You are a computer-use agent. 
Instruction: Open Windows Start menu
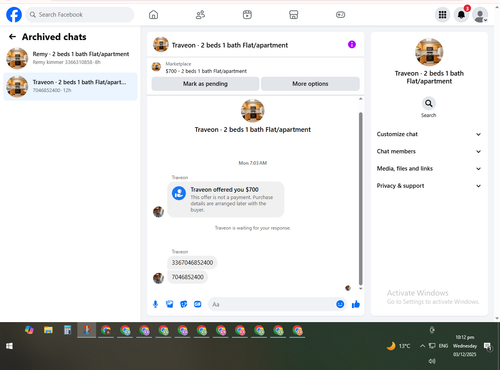[x=9, y=346]
